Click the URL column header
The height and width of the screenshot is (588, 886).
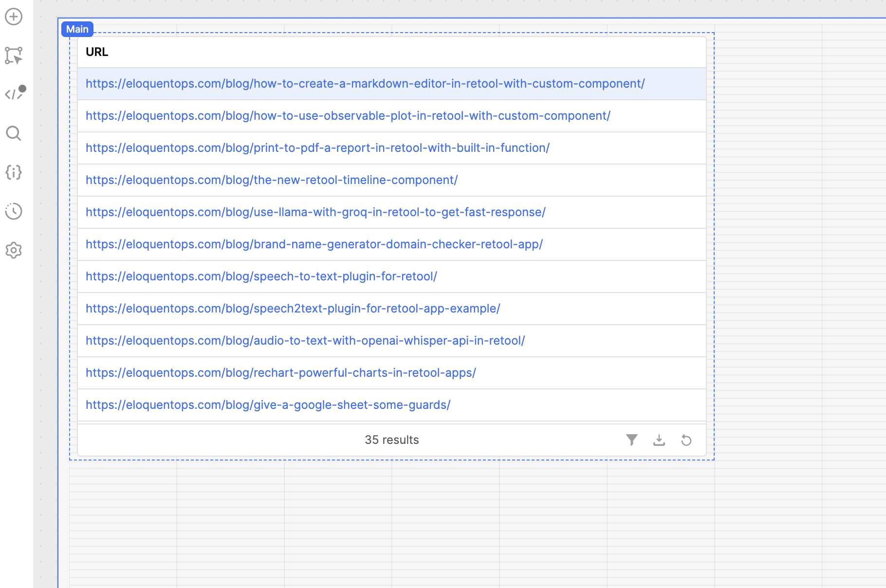97,52
